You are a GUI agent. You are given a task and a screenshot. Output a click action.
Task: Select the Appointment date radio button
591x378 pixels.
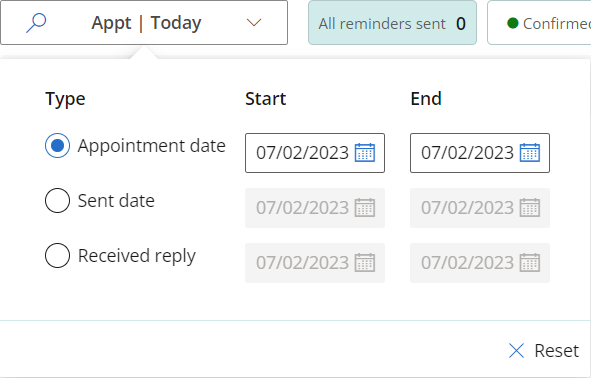coord(57,145)
